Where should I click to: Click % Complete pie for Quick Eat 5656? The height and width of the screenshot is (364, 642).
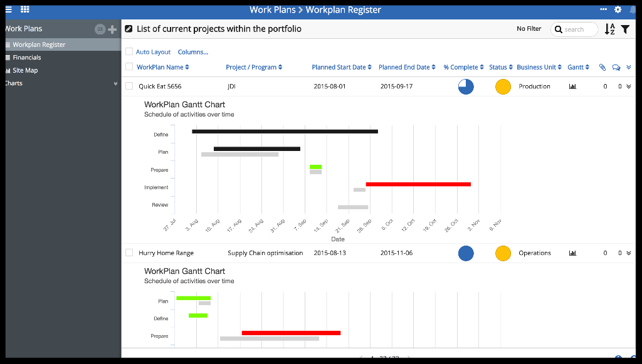[x=466, y=86]
